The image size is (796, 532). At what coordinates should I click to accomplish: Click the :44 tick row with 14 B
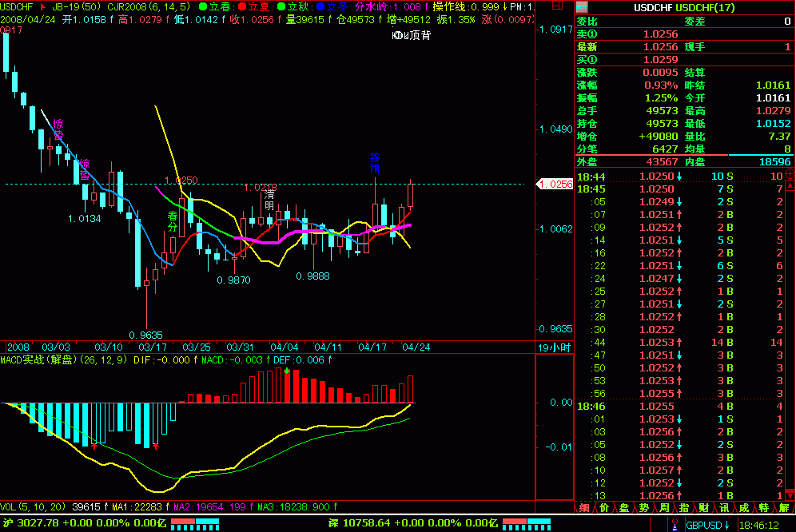pos(680,343)
